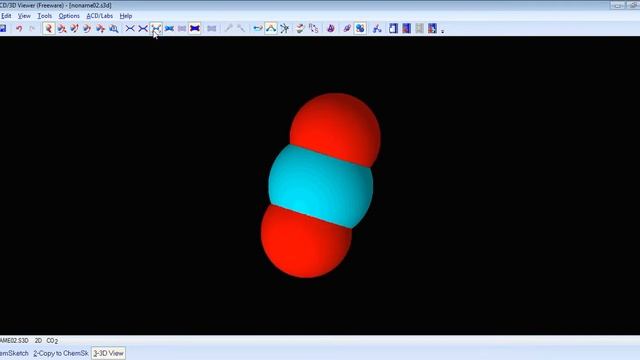The width and height of the screenshot is (640, 360).
Task: Open the View menu
Action: coord(24,16)
